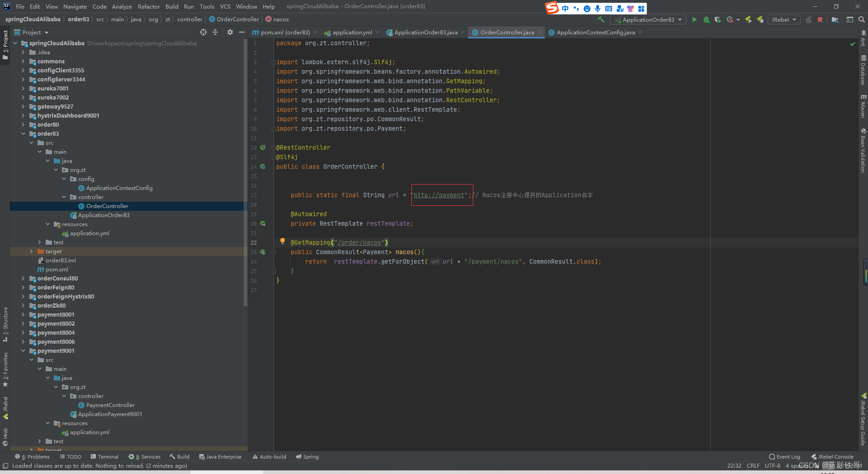Image resolution: width=868 pixels, height=474 pixels.
Task: Click UTF-8 encoding in status bar
Action: 773,465
